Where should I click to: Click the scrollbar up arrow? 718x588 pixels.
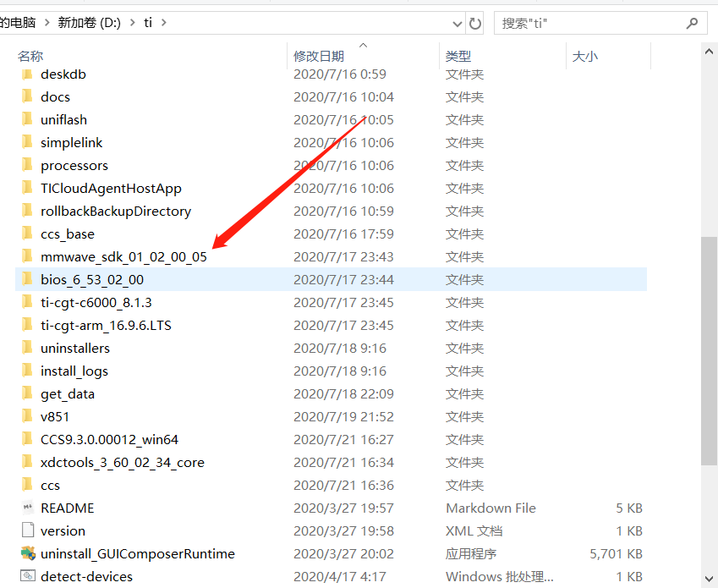coord(709,52)
